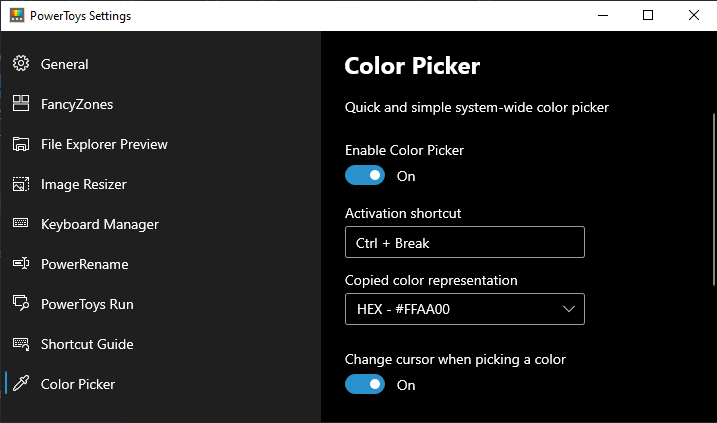Navigate to PowerRename settings

coord(160,264)
